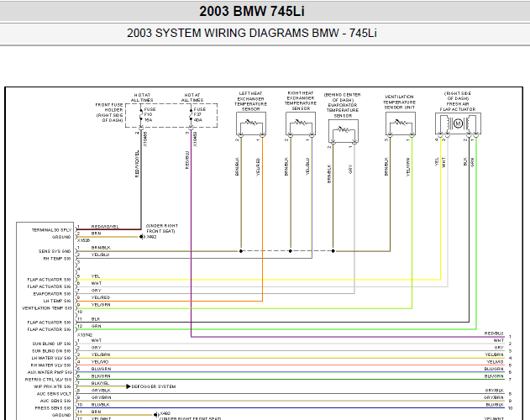
Task: Click the Left Heat Exchanger sensor resistor symbol
Action: (x=251, y=123)
